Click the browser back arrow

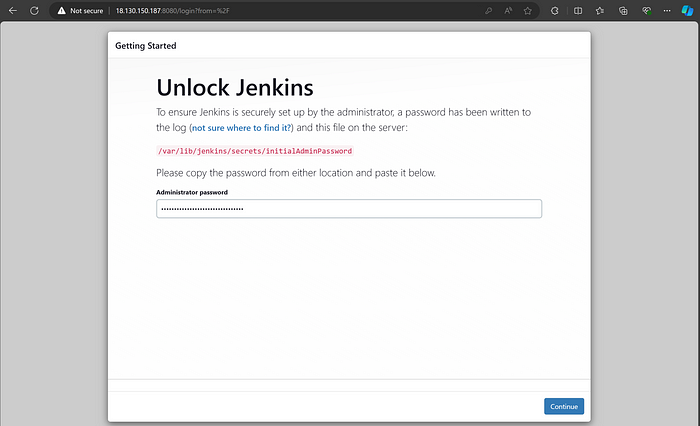pyautogui.click(x=12, y=11)
